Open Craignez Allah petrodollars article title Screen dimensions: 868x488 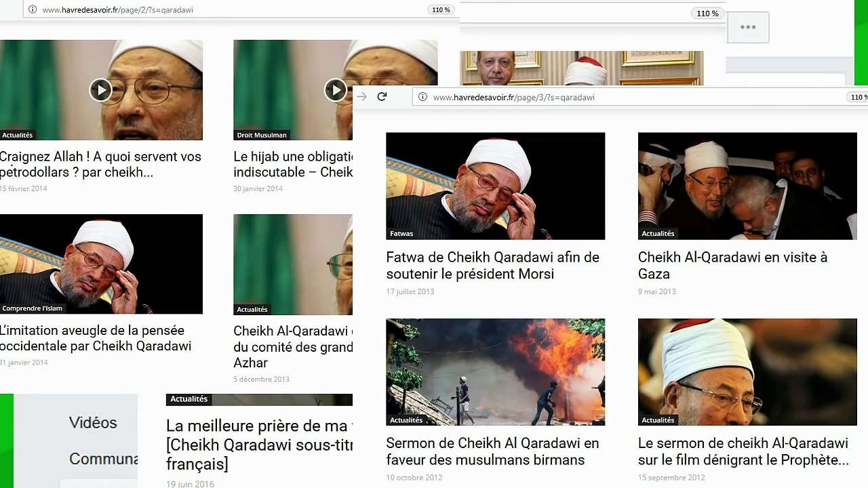tap(100, 164)
